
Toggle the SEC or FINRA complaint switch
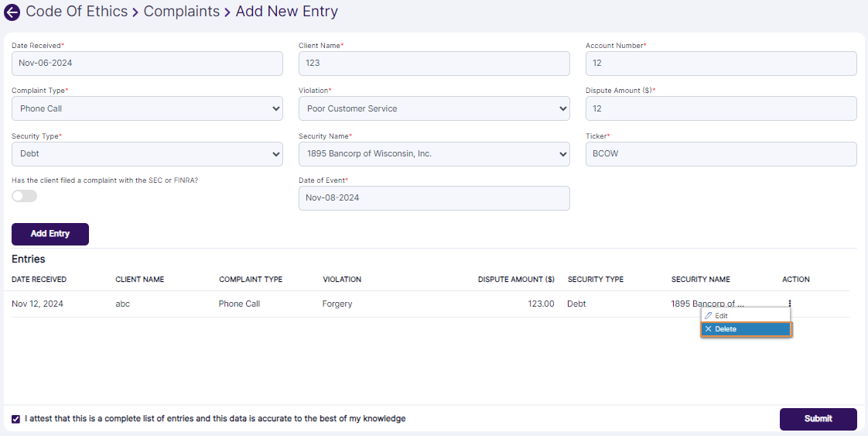pos(24,196)
